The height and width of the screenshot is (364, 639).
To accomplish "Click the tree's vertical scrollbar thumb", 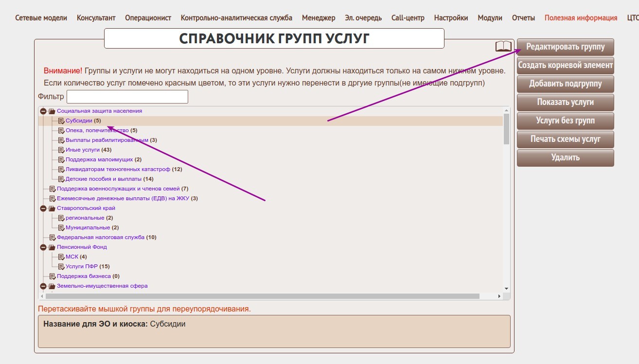I will [506, 129].
